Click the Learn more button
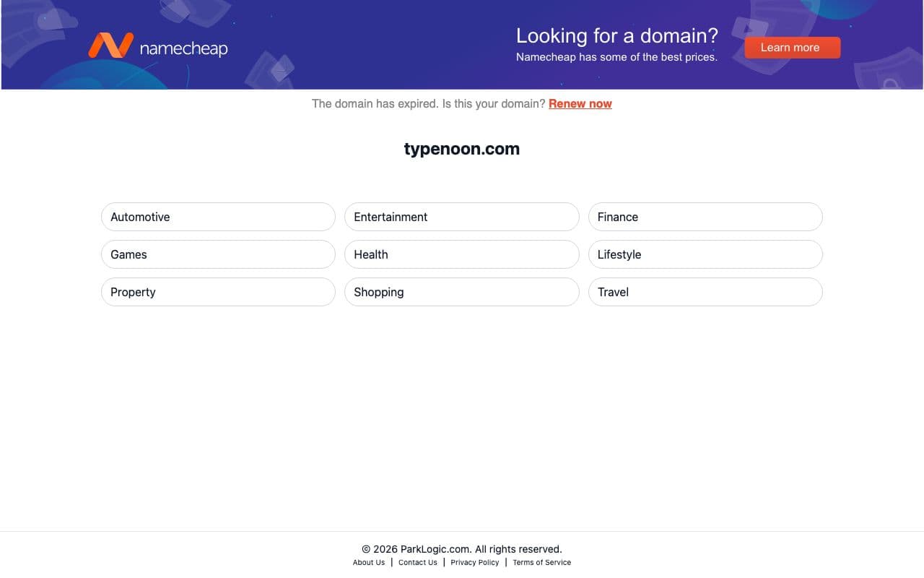Viewport: 924px width, 578px height. point(792,47)
